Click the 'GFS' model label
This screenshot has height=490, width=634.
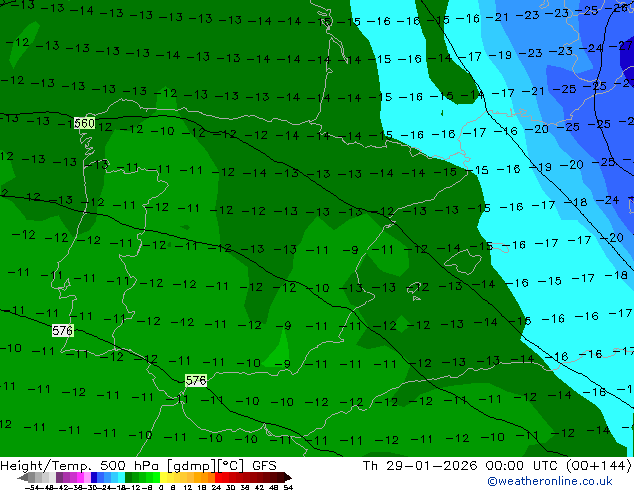pos(264,466)
